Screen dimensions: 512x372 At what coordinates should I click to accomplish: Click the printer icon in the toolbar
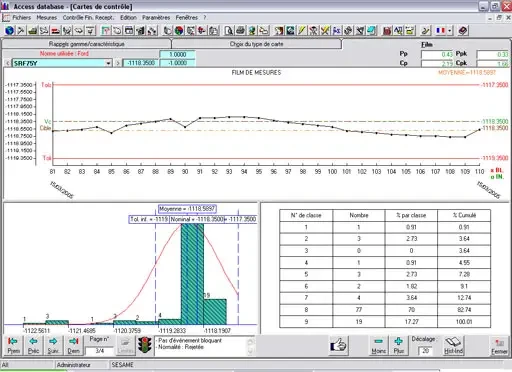click(240, 31)
